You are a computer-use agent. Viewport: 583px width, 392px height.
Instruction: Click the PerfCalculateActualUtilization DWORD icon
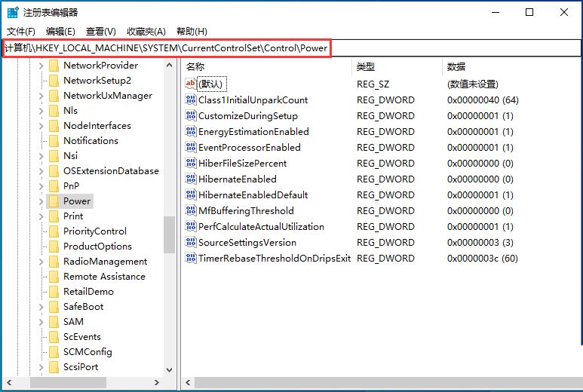coord(190,226)
